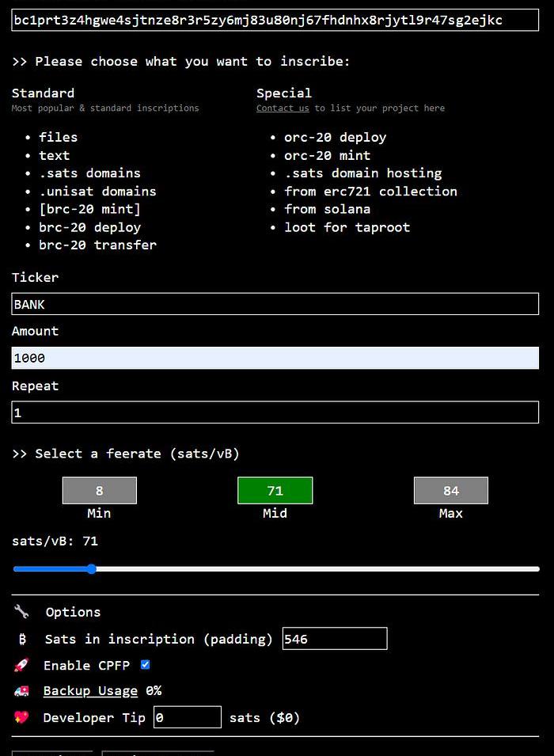Toggle the Enable CPFP checkbox

(x=145, y=665)
